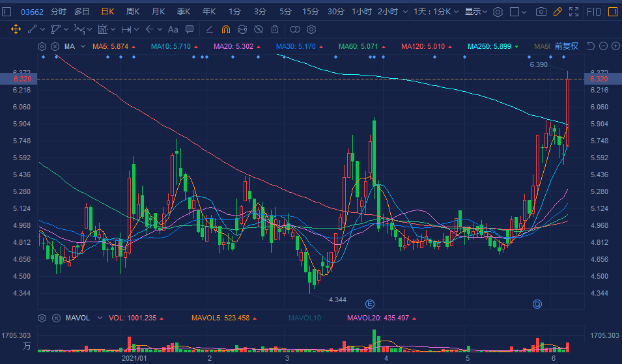Screen dimensions: 622x364
Task: Click the fullscreen expand icon
Action: [x=574, y=12]
